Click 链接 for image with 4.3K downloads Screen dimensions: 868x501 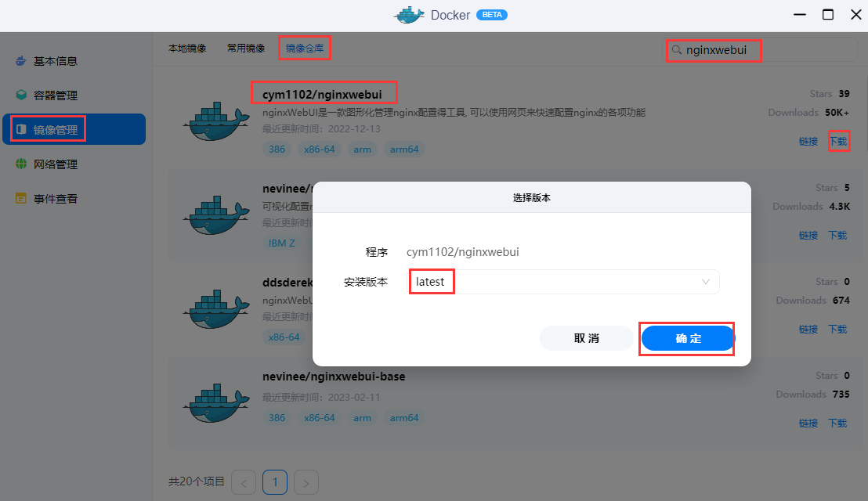[808, 235]
